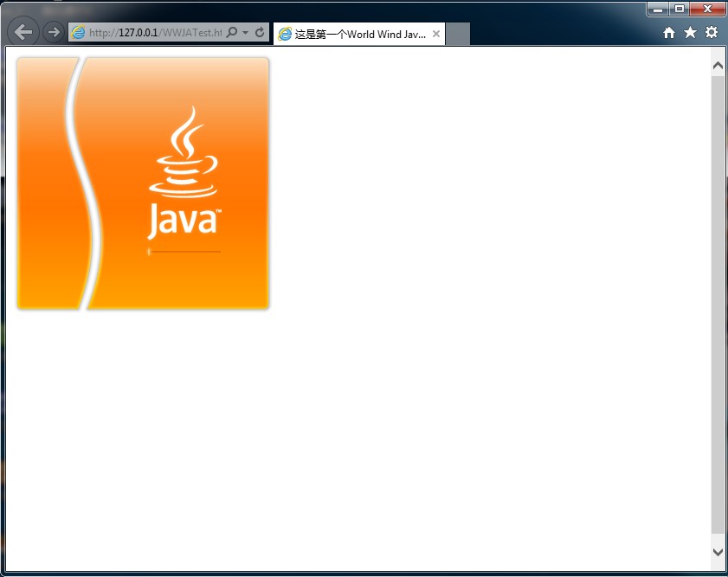Close the World Wind Java tab

pyautogui.click(x=436, y=34)
